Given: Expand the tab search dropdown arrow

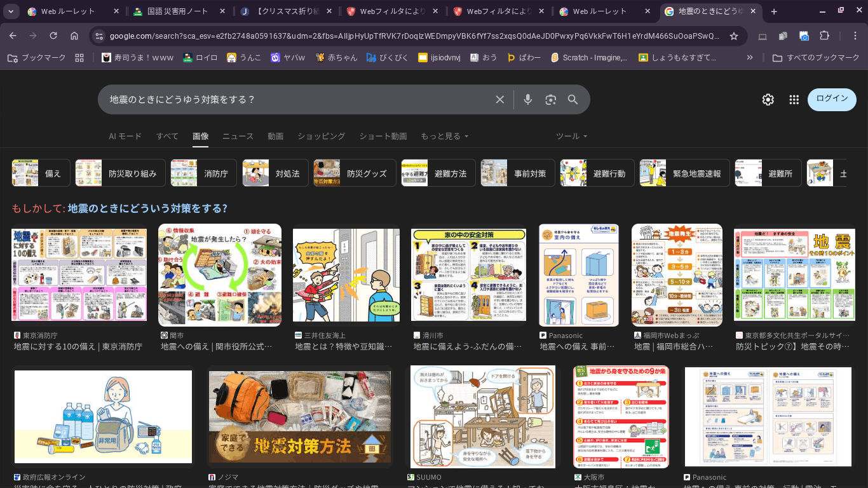Looking at the screenshot, I should coord(11,11).
